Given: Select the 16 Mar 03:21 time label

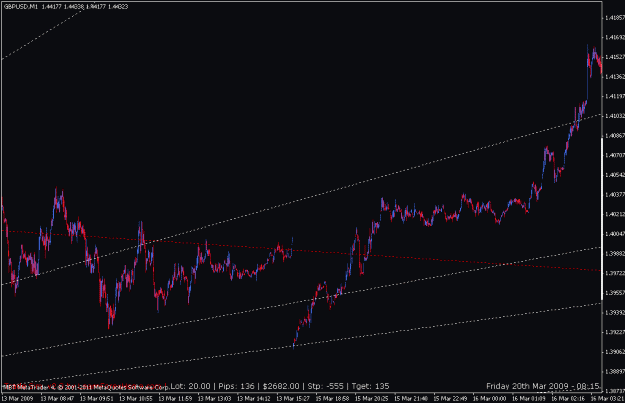Looking at the screenshot, I should coord(607,398).
